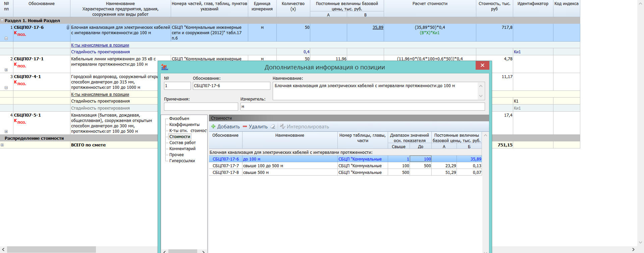The height and width of the screenshot is (253, 644).
Task: Click the red minus Удалить icon
Action: coord(245,127)
